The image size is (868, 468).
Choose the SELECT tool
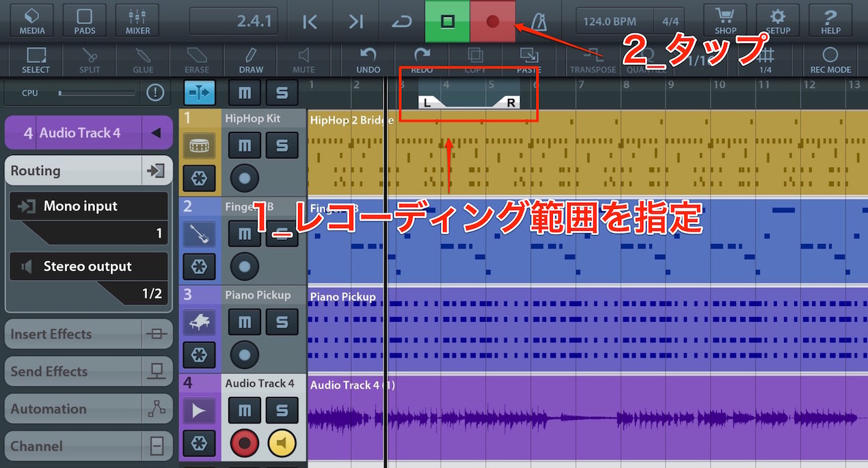pos(36,60)
